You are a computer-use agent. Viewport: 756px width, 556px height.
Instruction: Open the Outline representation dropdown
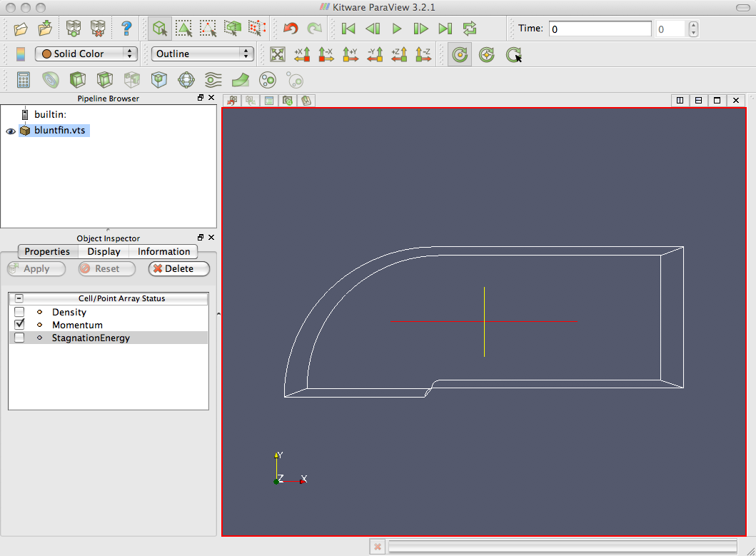coord(203,54)
